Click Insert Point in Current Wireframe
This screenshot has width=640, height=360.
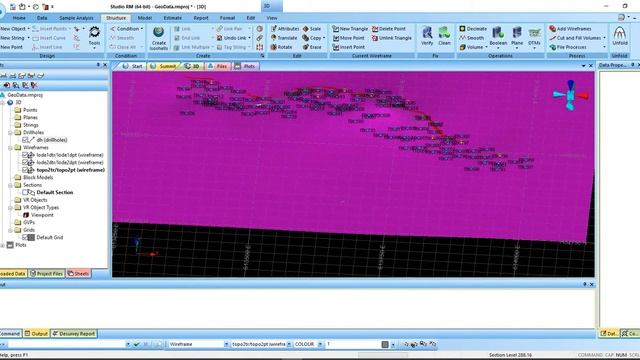point(349,47)
